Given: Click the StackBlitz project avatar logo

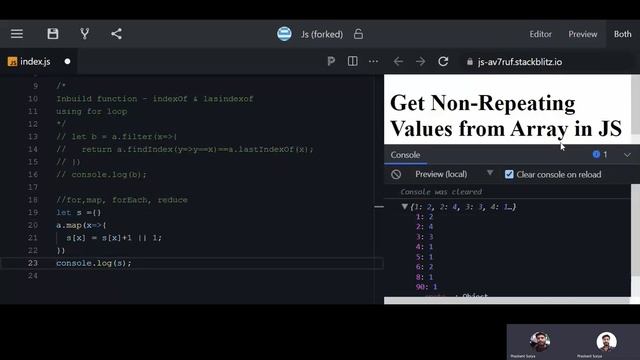Looking at the screenshot, I should click(x=284, y=34).
